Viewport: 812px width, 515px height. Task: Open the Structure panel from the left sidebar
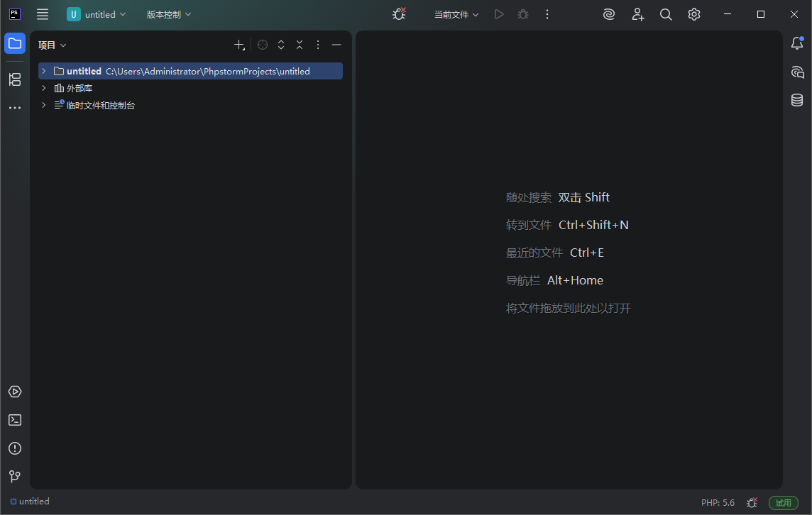tap(15, 79)
